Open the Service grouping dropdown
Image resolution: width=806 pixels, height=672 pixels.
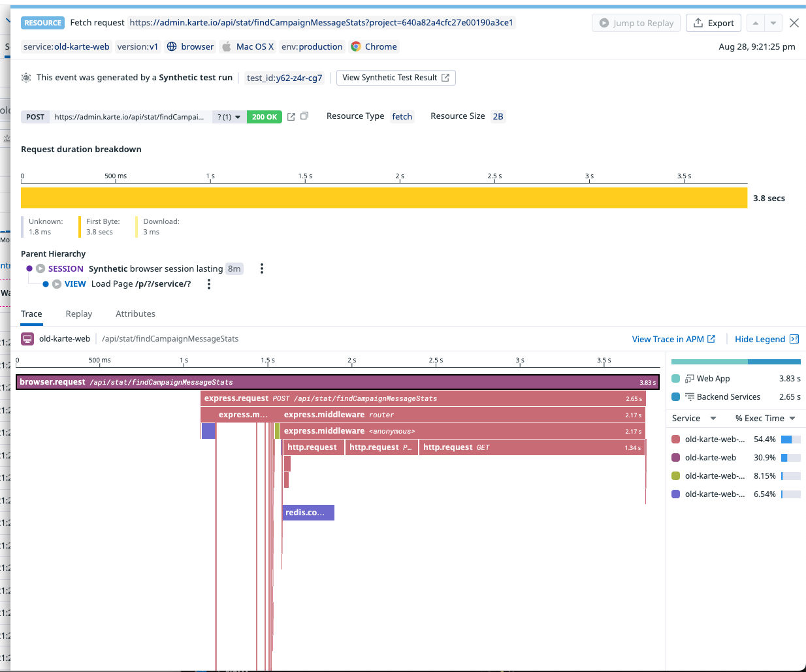(694, 419)
